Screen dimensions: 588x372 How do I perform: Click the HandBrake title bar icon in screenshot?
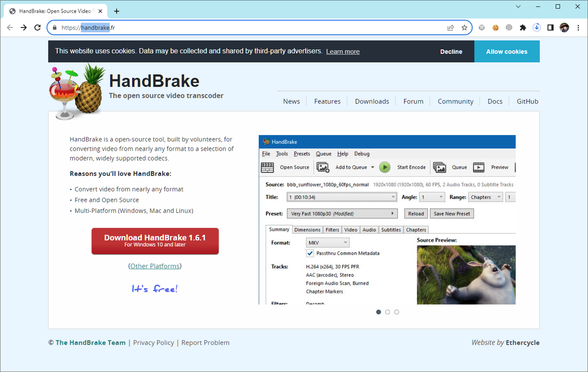click(266, 142)
